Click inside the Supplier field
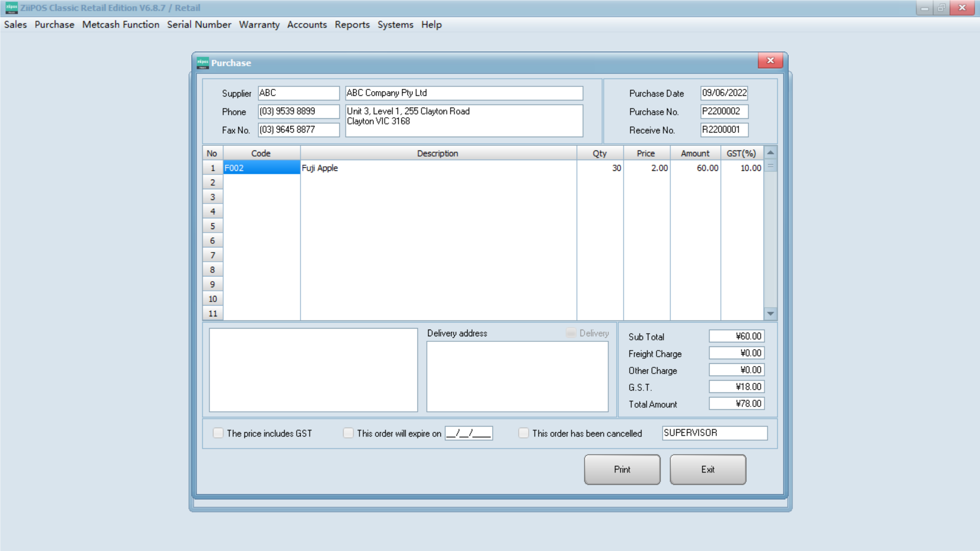Image resolution: width=980 pixels, height=551 pixels. coord(298,93)
